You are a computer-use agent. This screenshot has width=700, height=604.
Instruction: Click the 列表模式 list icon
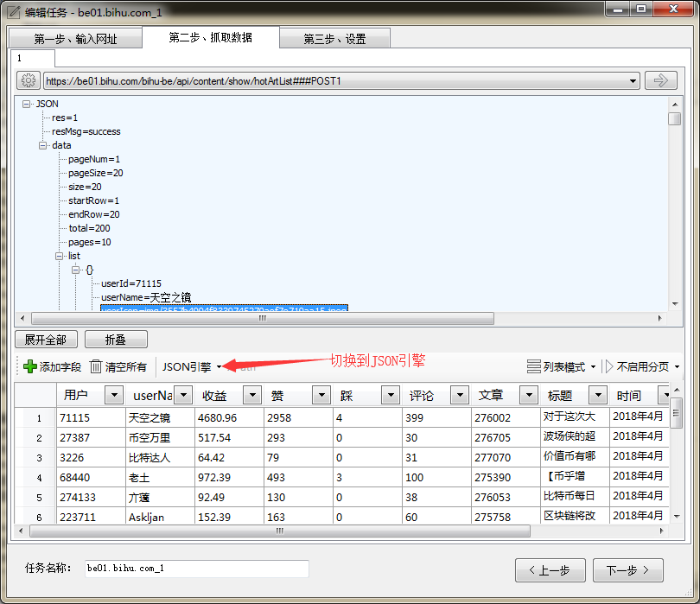coord(533,366)
